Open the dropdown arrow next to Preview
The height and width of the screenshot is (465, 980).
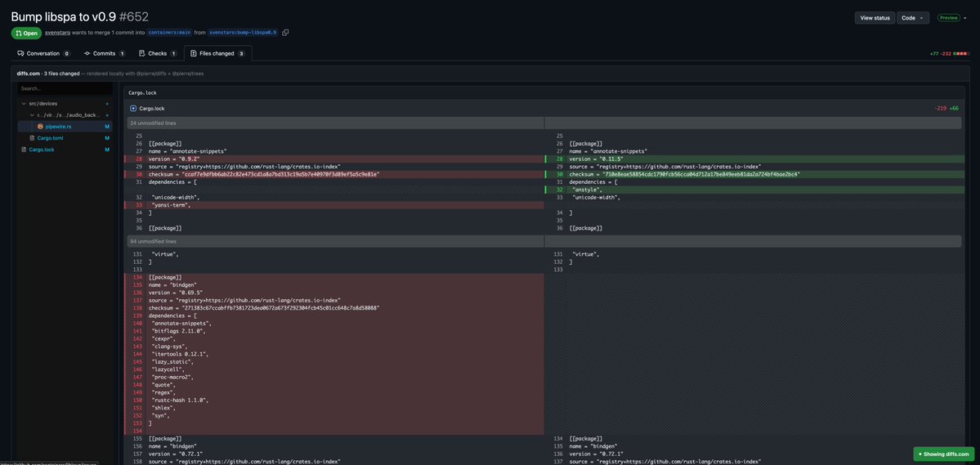click(965, 18)
